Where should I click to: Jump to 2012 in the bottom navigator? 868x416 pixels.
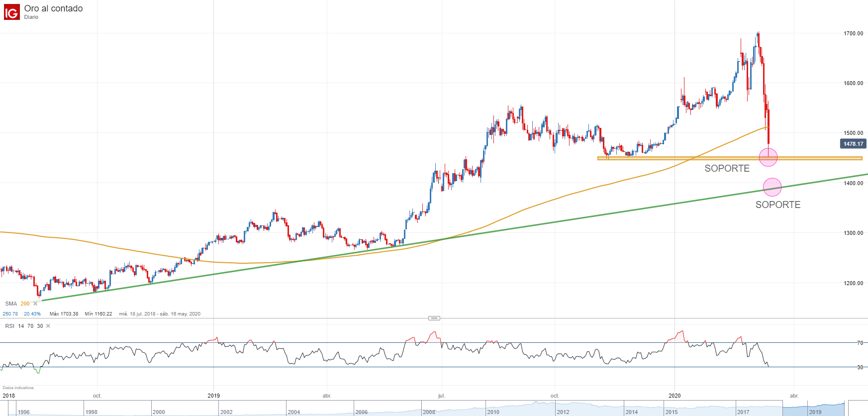coord(563,412)
